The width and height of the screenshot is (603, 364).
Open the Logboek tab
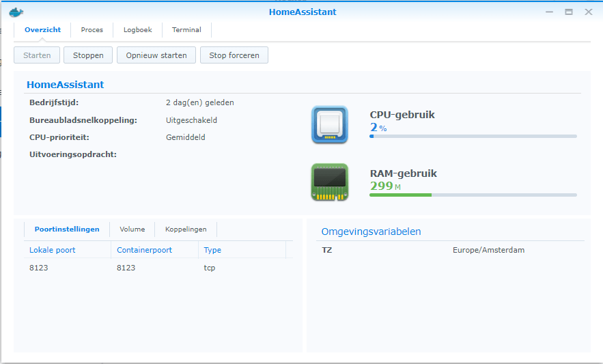138,29
